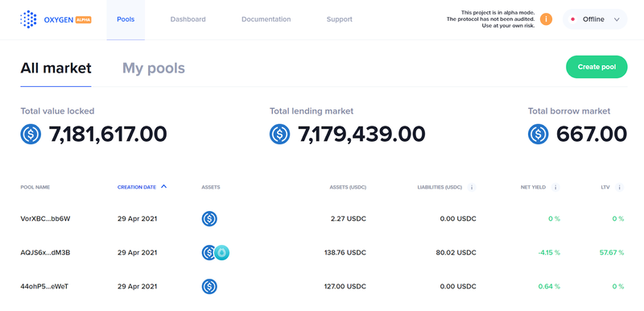Click the 667.00 borrow market figure

tap(592, 134)
